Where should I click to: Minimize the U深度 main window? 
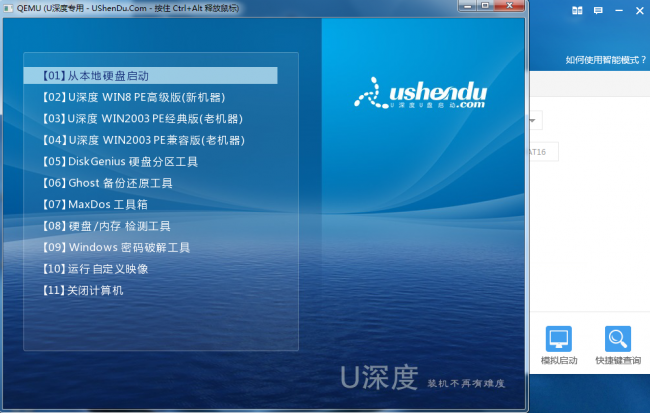tap(619, 11)
